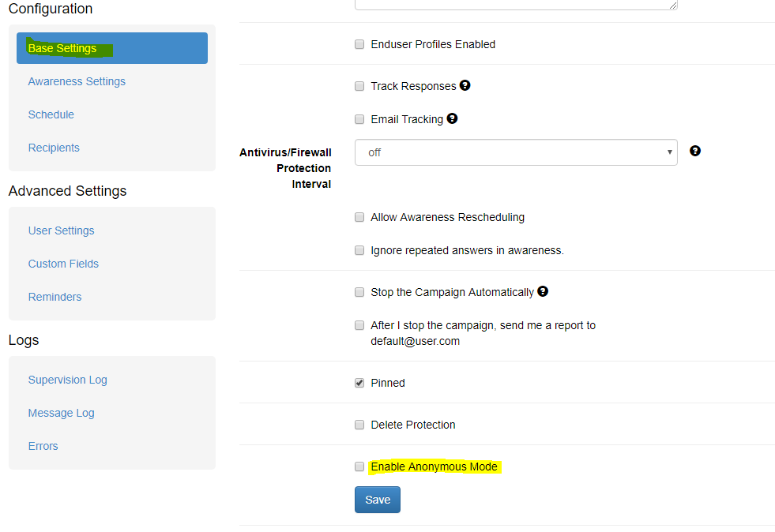The height and width of the screenshot is (532, 775).
Task: Tick Ignore repeated answers in awareness
Action: (x=359, y=250)
